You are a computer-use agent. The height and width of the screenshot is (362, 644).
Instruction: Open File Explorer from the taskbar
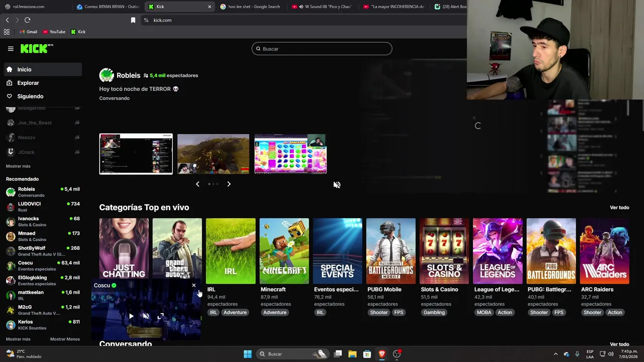pyautogui.click(x=353, y=354)
